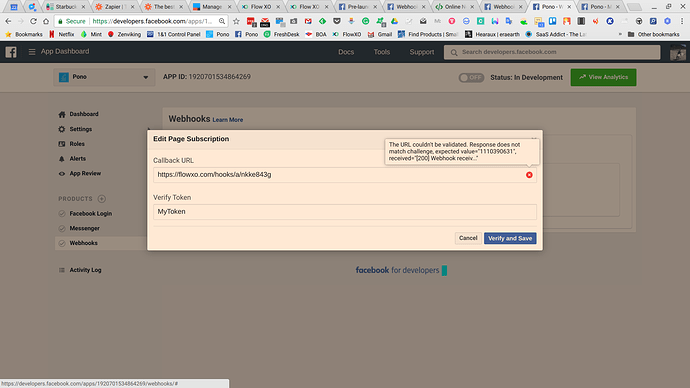The image size is (690, 388).
Task: Select Activity Log in the sidebar
Action: [x=85, y=270]
